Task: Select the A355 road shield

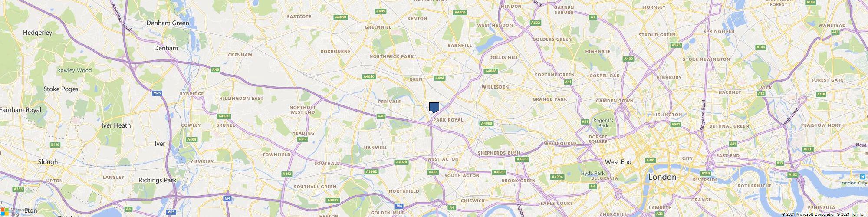Action: [x=18, y=189]
